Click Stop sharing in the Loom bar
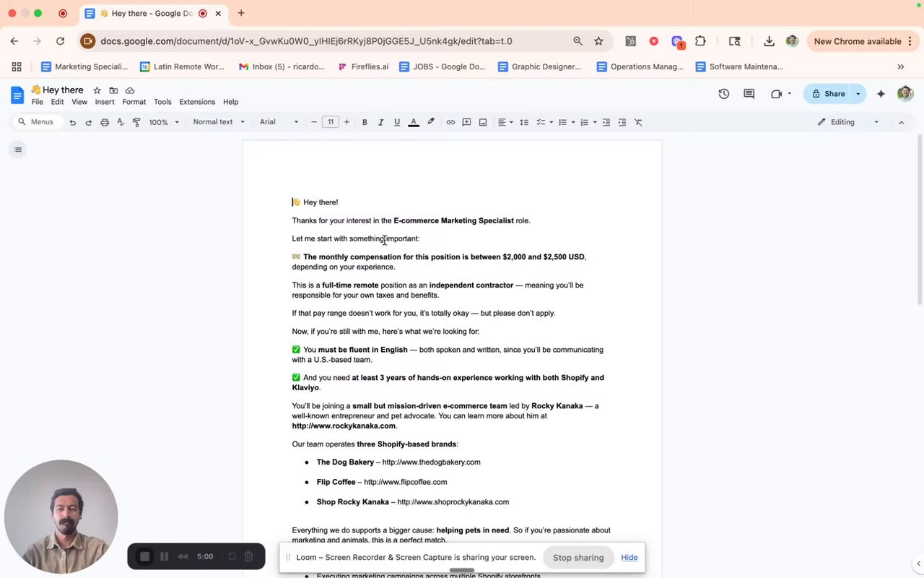This screenshot has height=578, width=924. tap(578, 557)
